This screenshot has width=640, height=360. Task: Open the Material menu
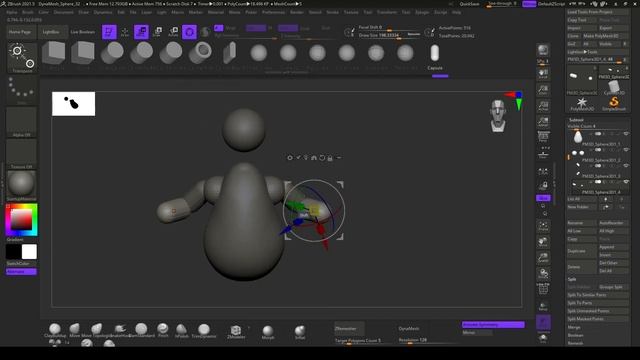click(216, 12)
